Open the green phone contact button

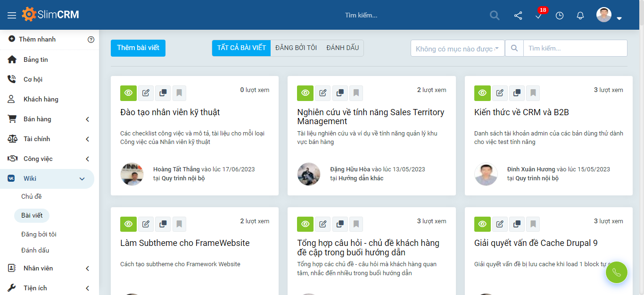point(617,272)
